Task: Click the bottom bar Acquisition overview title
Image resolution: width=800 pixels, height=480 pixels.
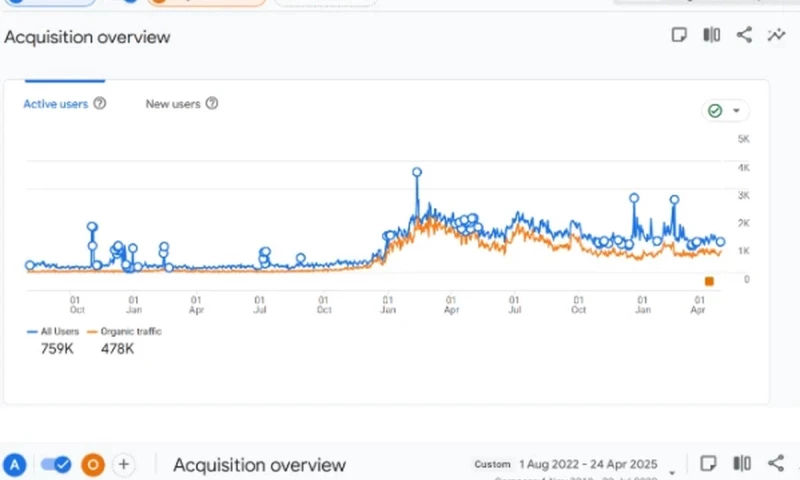Action: pos(259,465)
